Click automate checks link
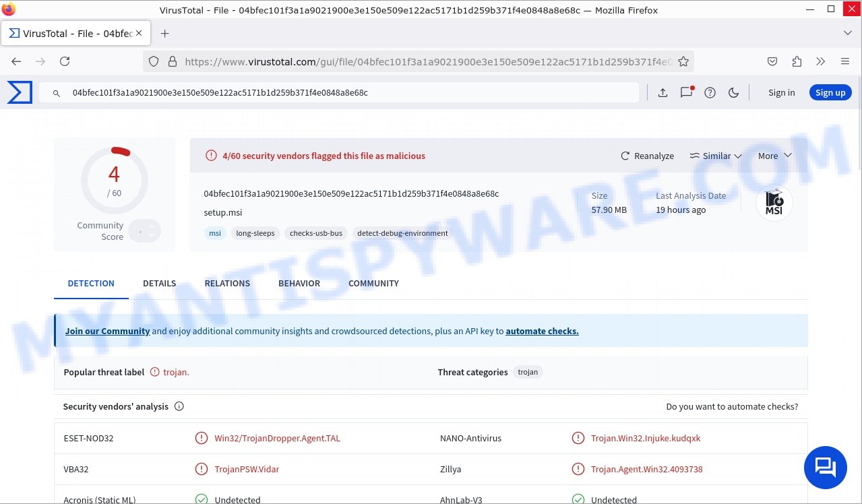The image size is (862, 504). coord(542,331)
